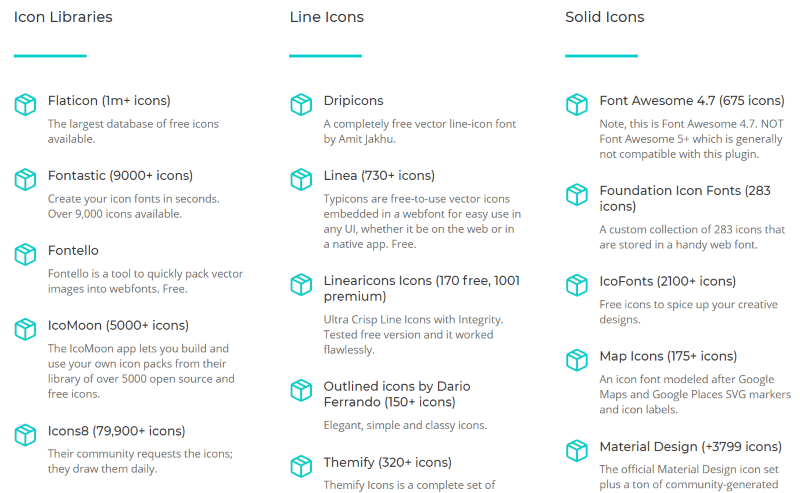This screenshot has width=800, height=493.
Task: Follow the Outlined icons by Dario Ferrando link
Action: (397, 394)
